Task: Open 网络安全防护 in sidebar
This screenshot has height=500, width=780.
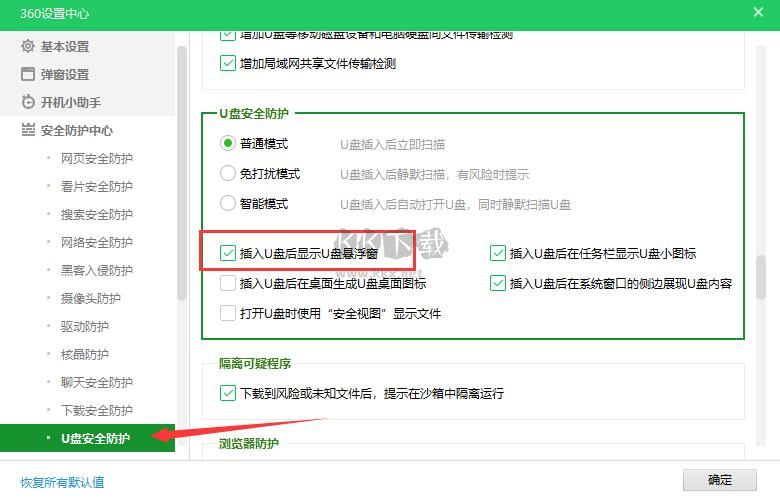Action: pos(97,242)
